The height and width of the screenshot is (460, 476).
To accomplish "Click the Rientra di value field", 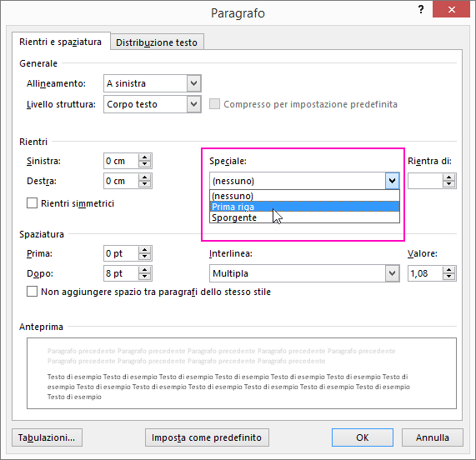I will [425, 181].
